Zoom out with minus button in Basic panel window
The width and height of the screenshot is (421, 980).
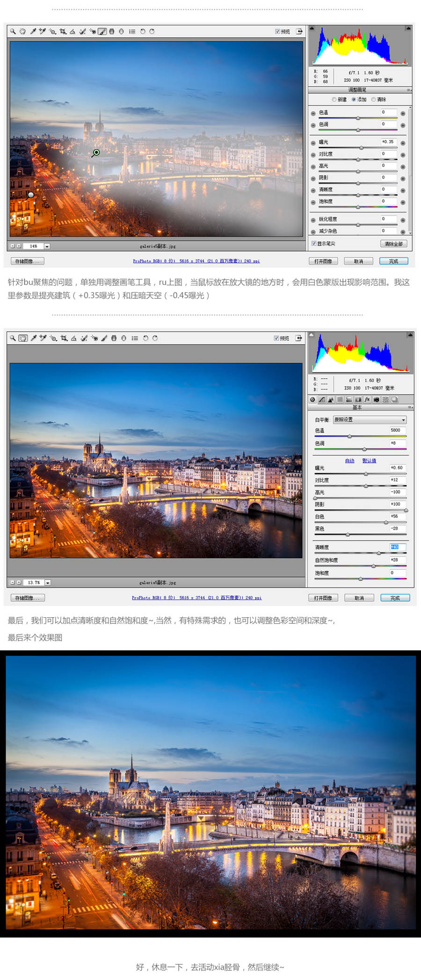[x=13, y=582]
